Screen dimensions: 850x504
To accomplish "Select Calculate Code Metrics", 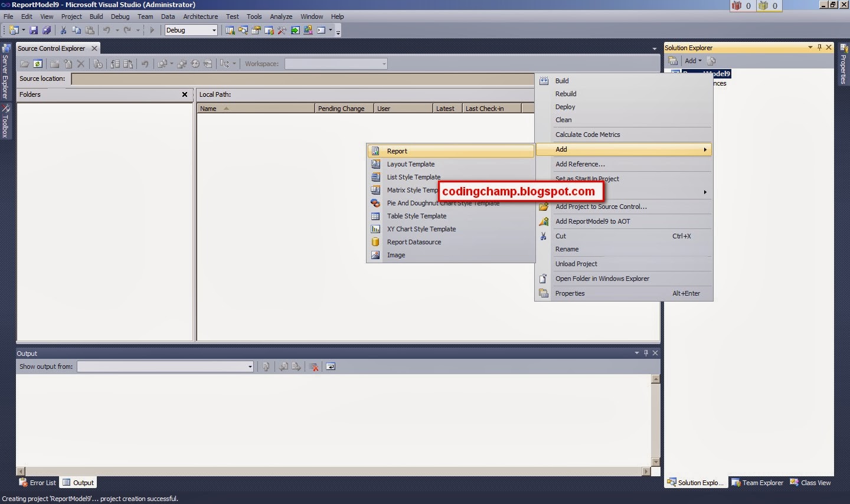I will click(x=624, y=135).
